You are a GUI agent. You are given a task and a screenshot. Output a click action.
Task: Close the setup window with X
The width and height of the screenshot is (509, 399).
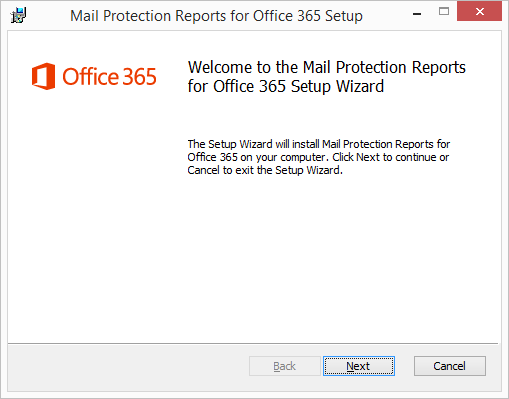click(x=479, y=11)
